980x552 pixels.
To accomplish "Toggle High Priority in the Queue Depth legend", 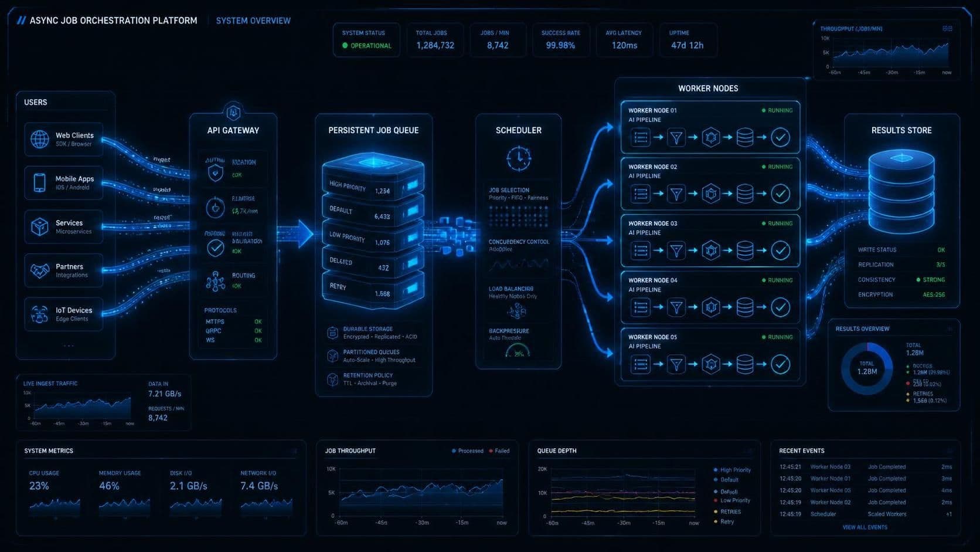I will click(732, 470).
